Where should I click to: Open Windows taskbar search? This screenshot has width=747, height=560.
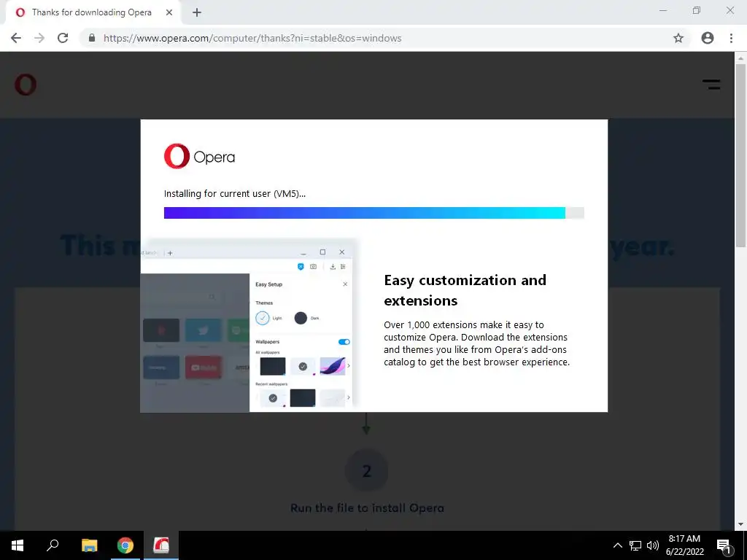tap(53, 545)
